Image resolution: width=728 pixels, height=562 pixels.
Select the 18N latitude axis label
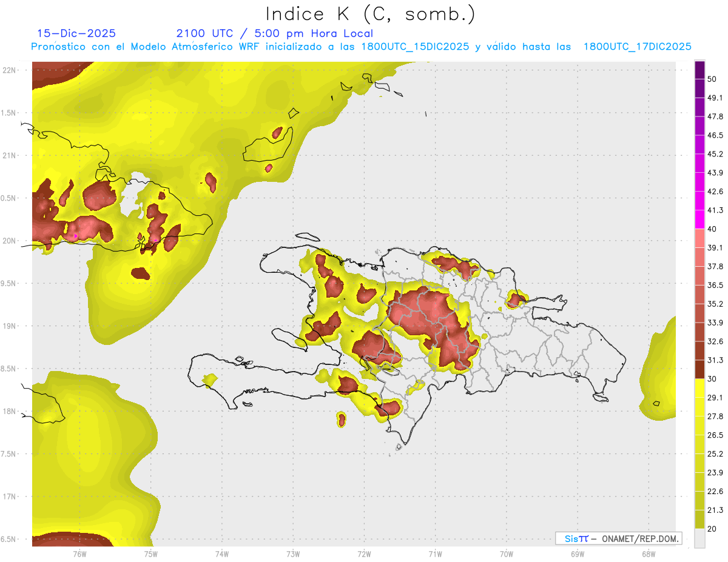9,411
